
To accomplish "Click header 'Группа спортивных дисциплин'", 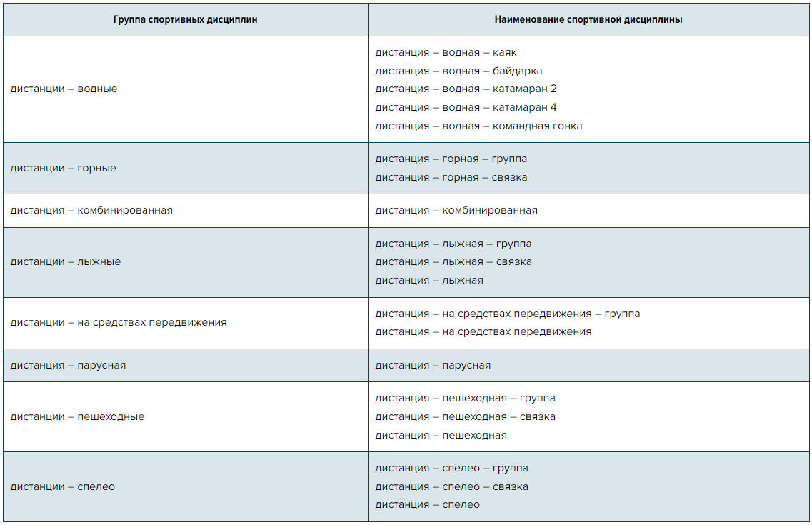I will tap(185, 20).
